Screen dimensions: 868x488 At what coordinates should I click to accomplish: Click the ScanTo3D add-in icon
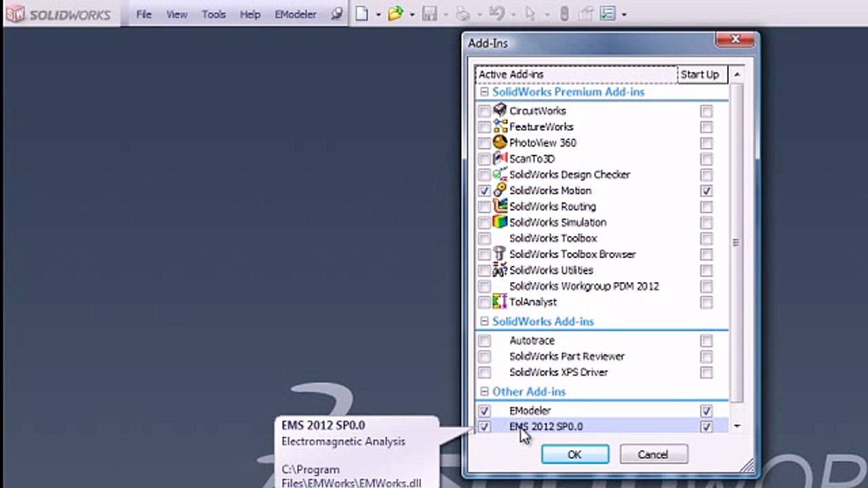(500, 159)
